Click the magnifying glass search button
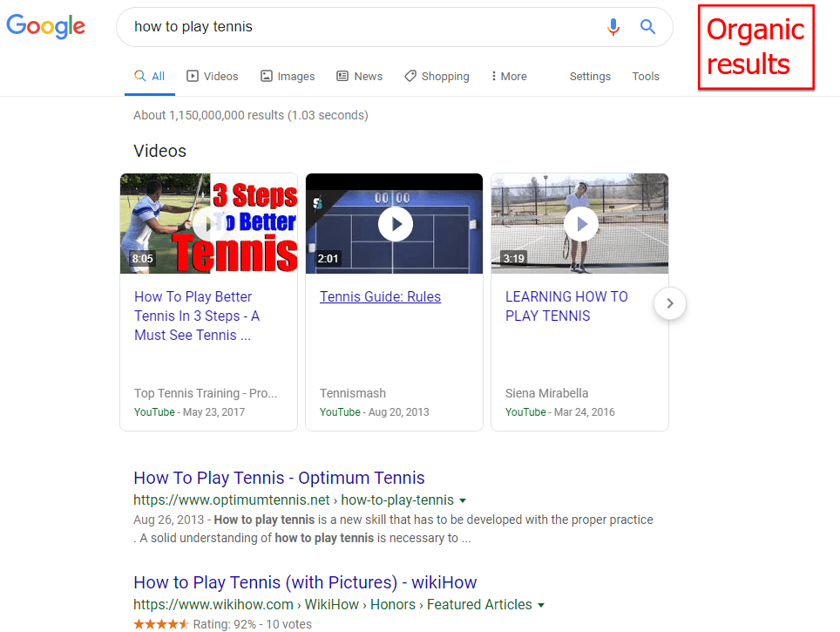 pos(647,26)
